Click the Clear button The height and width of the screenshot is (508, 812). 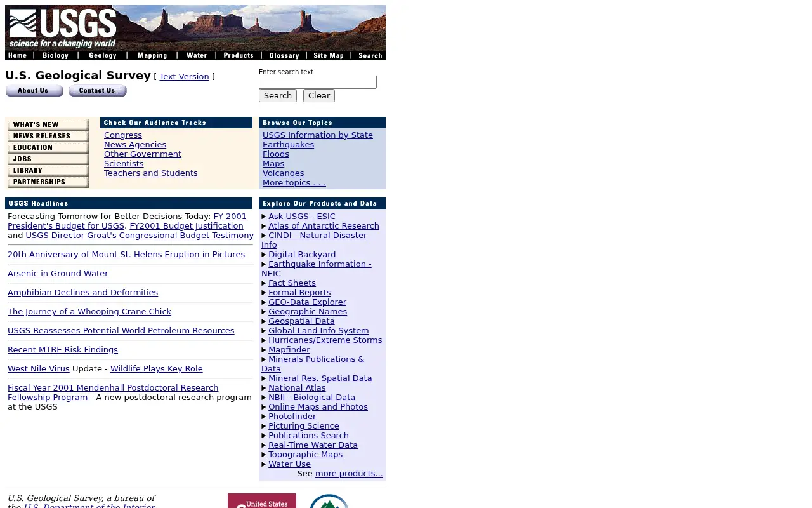(x=319, y=96)
